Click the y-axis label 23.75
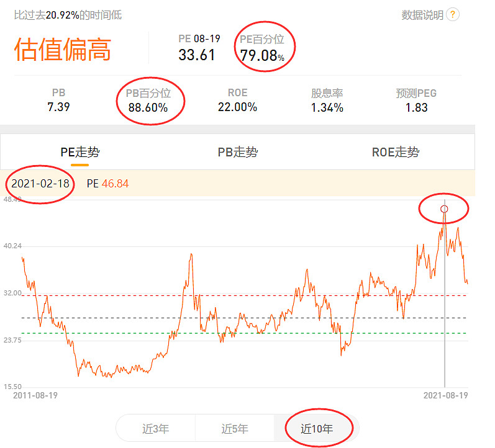 [12, 340]
